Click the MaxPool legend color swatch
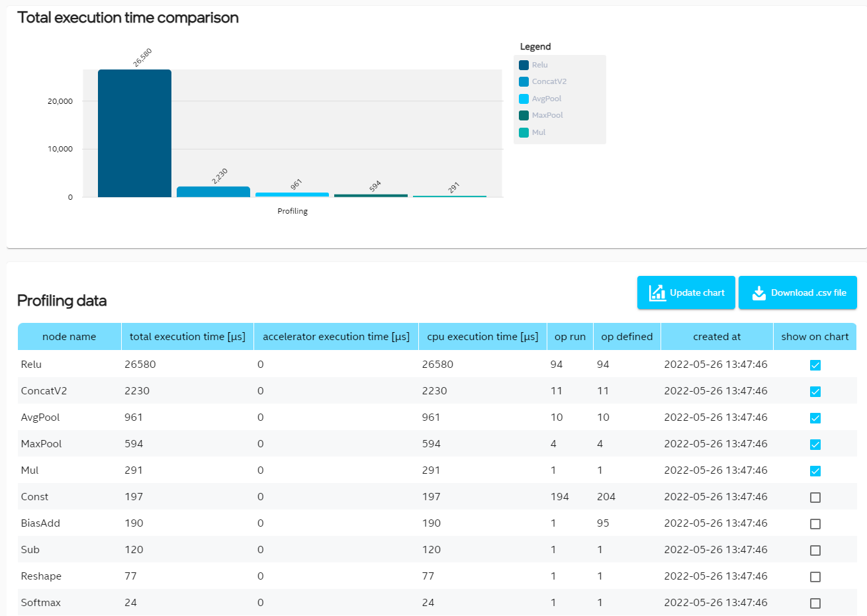Image resolution: width=867 pixels, height=616 pixels. pos(524,115)
